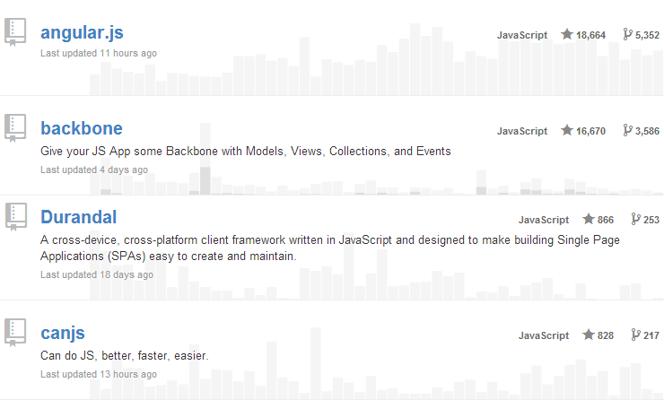The width and height of the screenshot is (664, 400).
Task: Click the star icon showing 828 stars
Action: [588, 334]
